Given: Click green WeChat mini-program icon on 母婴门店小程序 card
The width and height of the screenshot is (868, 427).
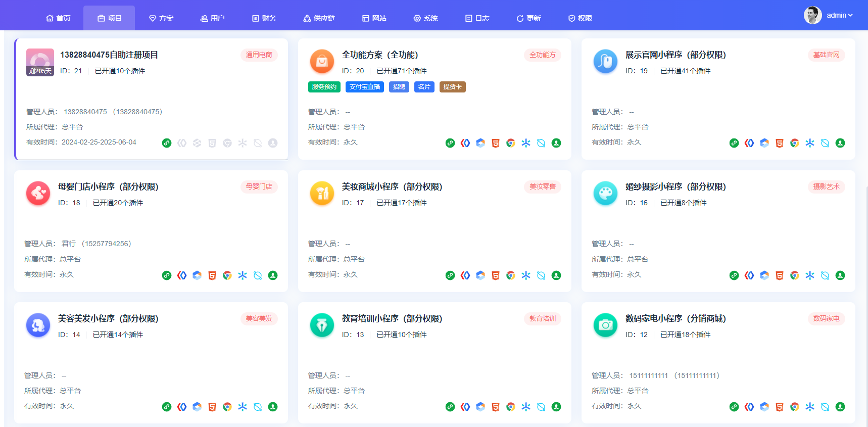Looking at the screenshot, I should pyautogui.click(x=167, y=275).
